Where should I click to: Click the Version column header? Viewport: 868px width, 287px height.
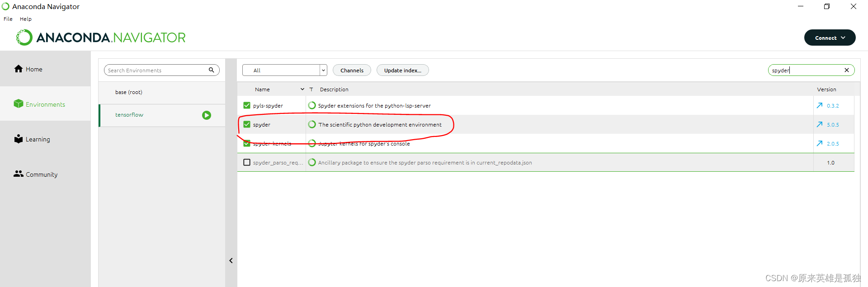[826, 89]
